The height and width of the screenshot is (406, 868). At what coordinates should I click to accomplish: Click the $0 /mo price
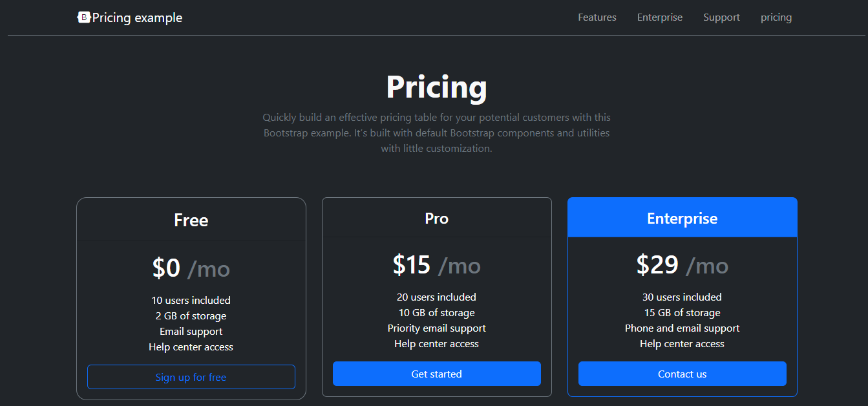click(191, 268)
